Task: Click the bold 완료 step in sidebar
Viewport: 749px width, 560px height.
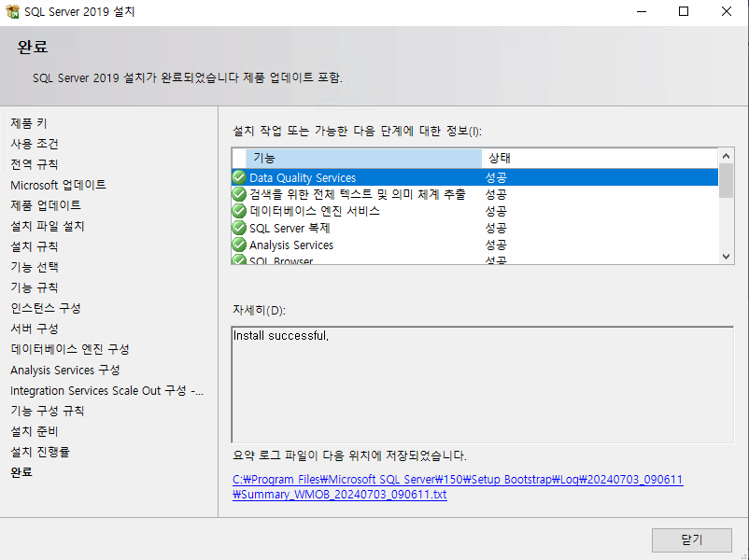Action: click(x=21, y=472)
